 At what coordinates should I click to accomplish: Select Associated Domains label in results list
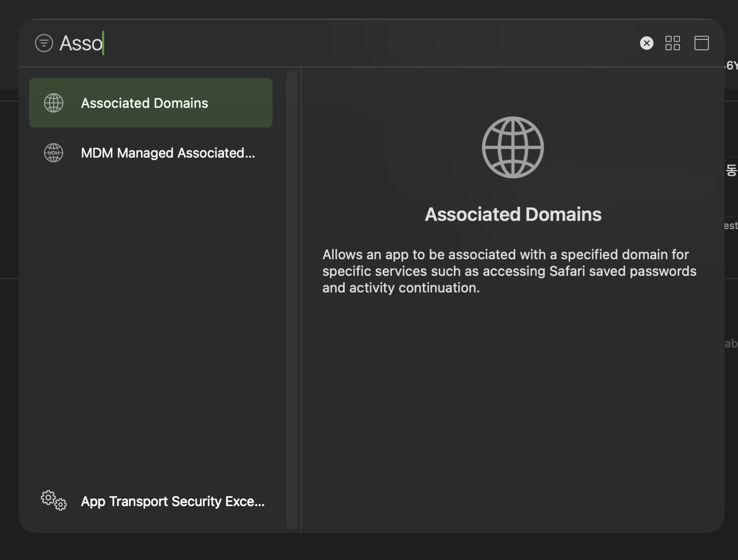click(144, 103)
